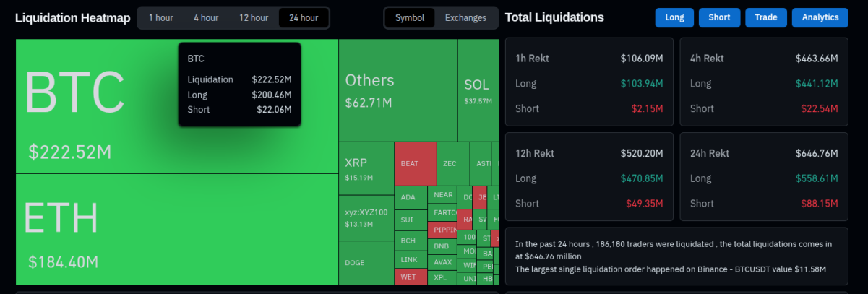Select the 24 hour timeframe tab

click(304, 17)
